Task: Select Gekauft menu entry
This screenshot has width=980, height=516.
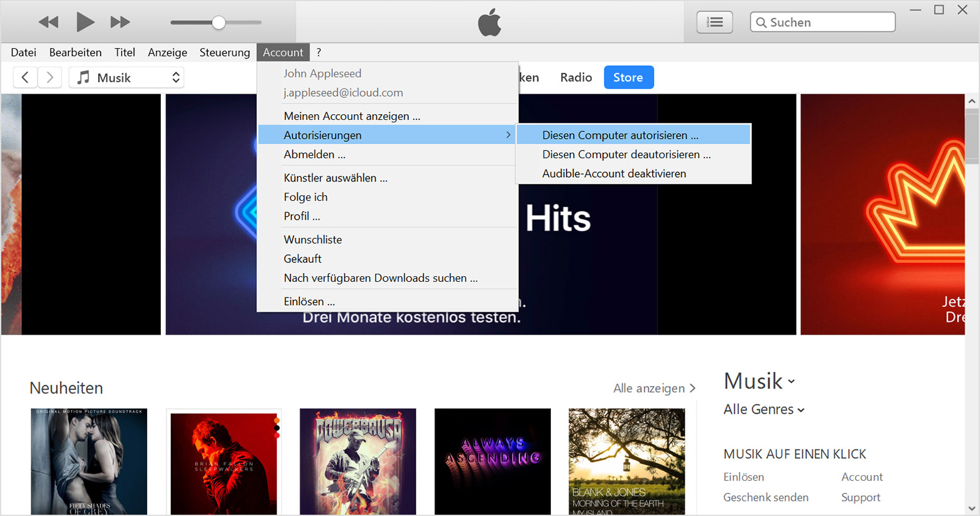Action: 388,259
